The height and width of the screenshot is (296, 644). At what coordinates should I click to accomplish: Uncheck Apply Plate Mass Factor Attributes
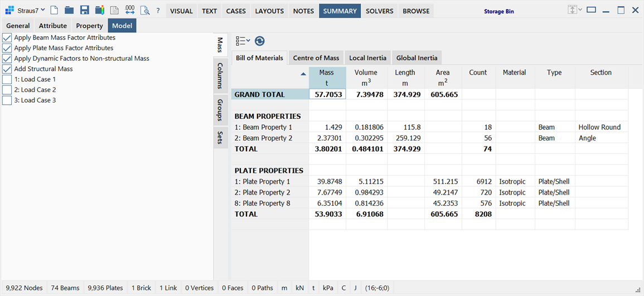pyautogui.click(x=7, y=48)
